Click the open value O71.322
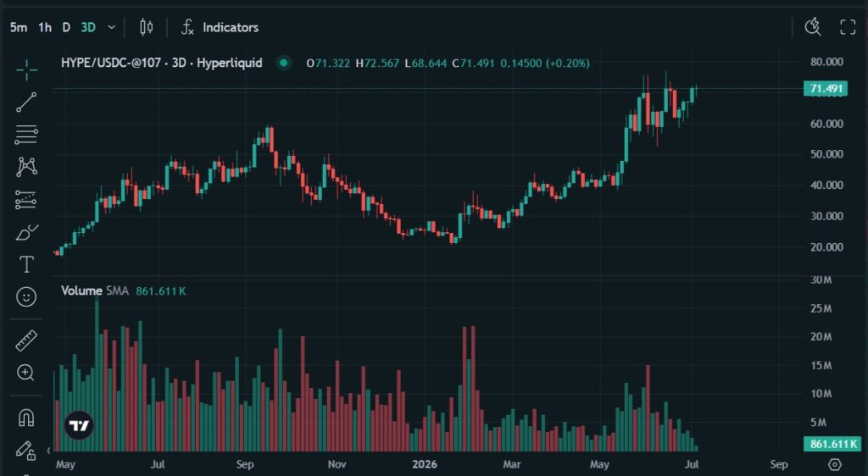868x476 pixels. [x=328, y=63]
